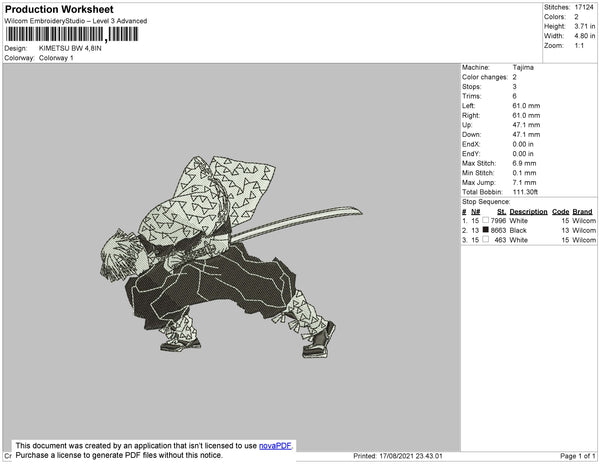Select 'Printed: 17/08/2021 23.43.01' footer text
The height and width of the screenshot is (464, 600).
398,456
